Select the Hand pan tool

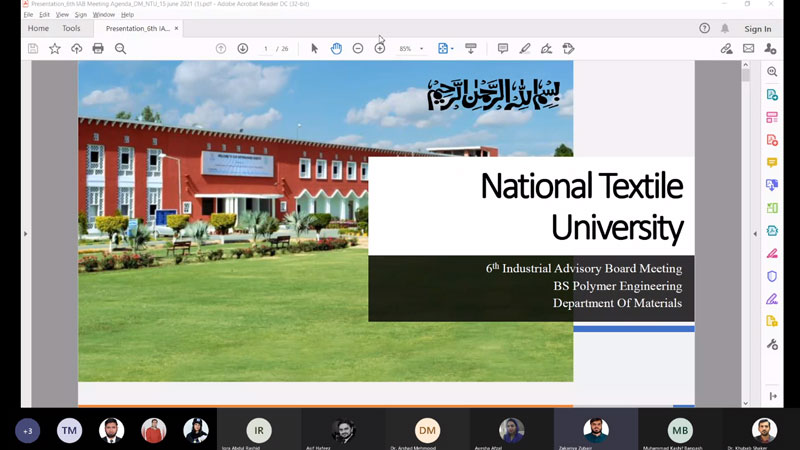[x=336, y=48]
